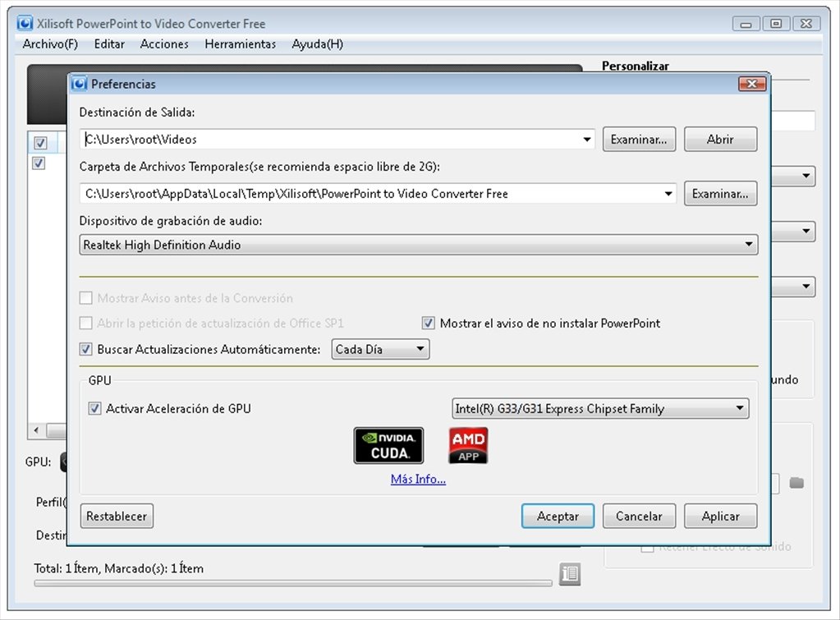Expand the temporary files folder dropdown
The height and width of the screenshot is (620, 840).
click(668, 194)
